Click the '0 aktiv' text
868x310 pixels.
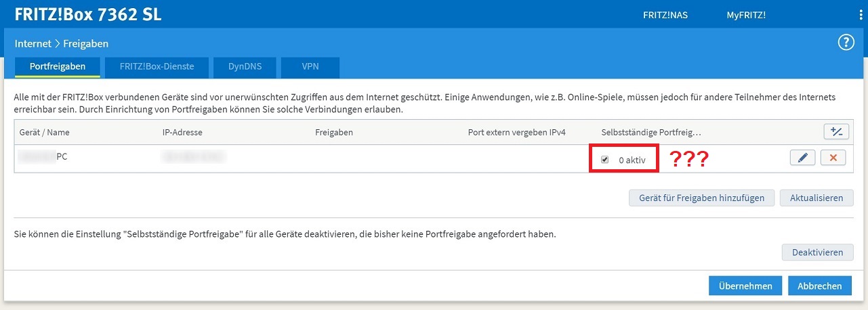[632, 160]
